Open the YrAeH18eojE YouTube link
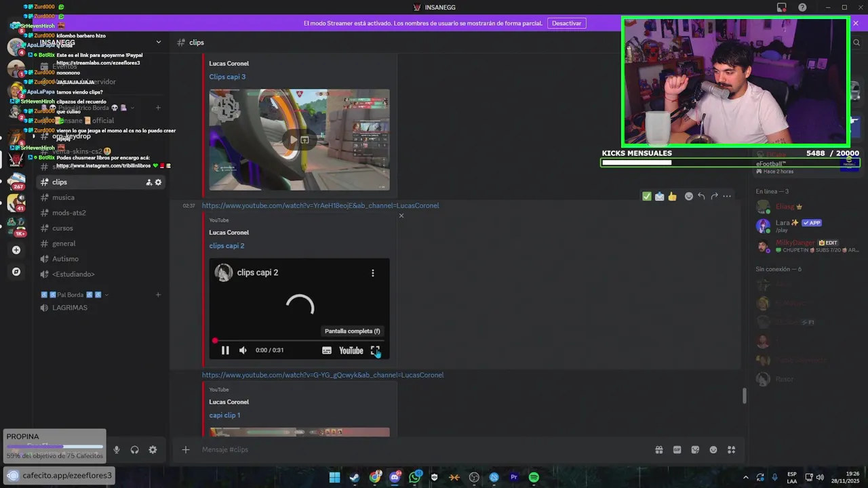The height and width of the screenshot is (488, 868). [320, 205]
